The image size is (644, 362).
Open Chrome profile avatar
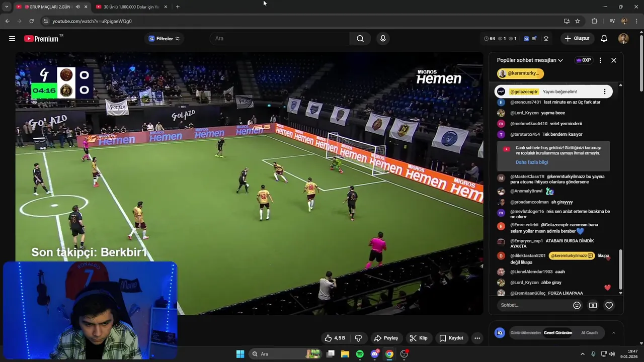coord(624,21)
